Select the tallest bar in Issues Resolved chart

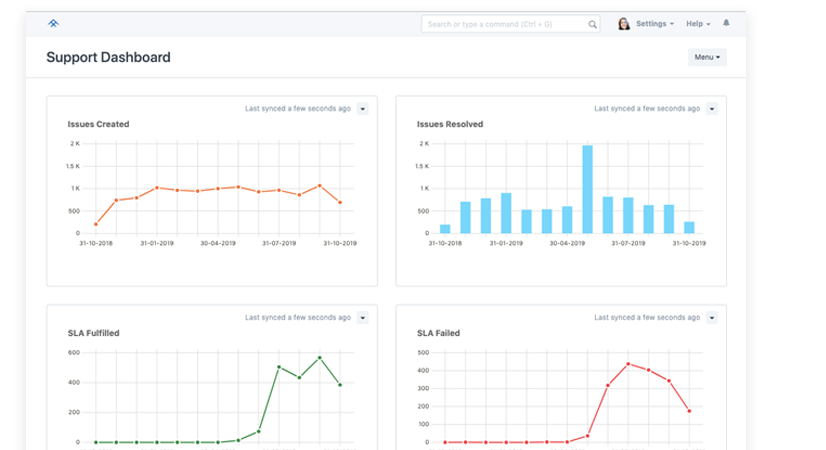(587, 189)
